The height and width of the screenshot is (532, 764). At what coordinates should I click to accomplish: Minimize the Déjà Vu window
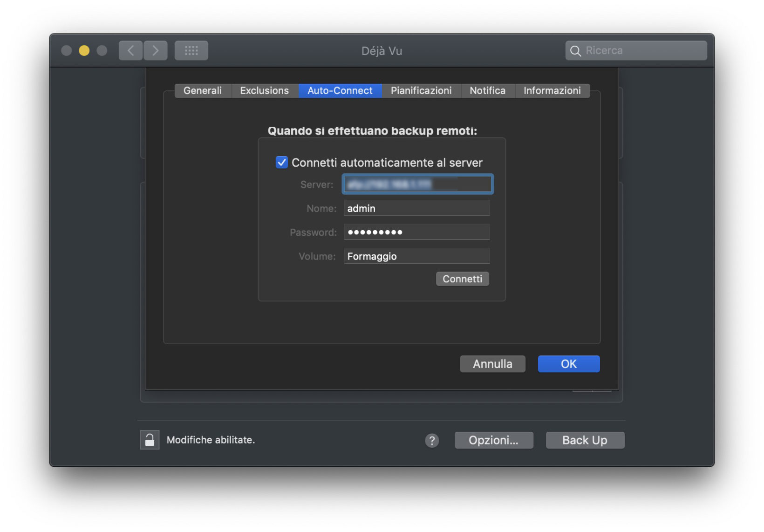tap(84, 50)
